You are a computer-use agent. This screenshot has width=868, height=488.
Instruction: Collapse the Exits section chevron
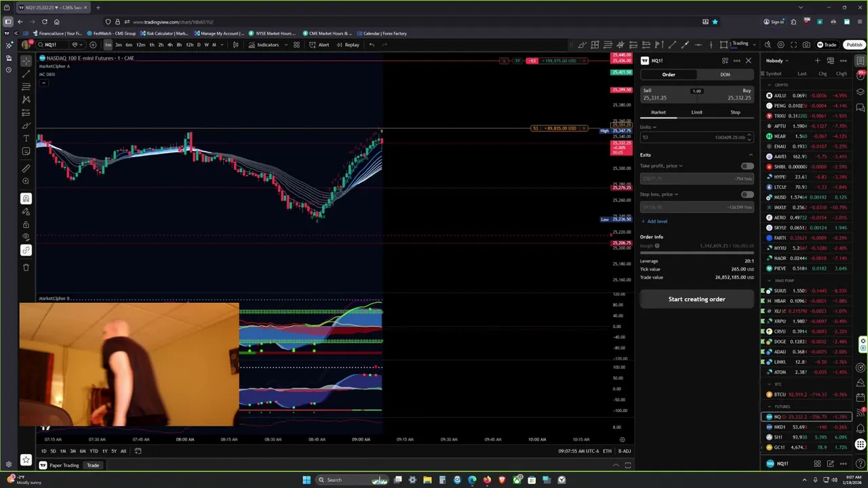pos(750,155)
